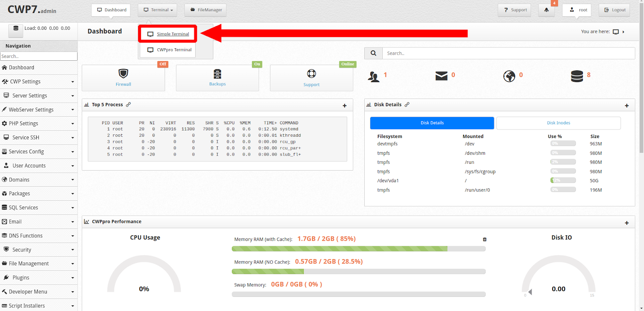Expand User Accounts in navigation
Image resolution: width=644 pixels, height=311 pixels.
point(39,166)
